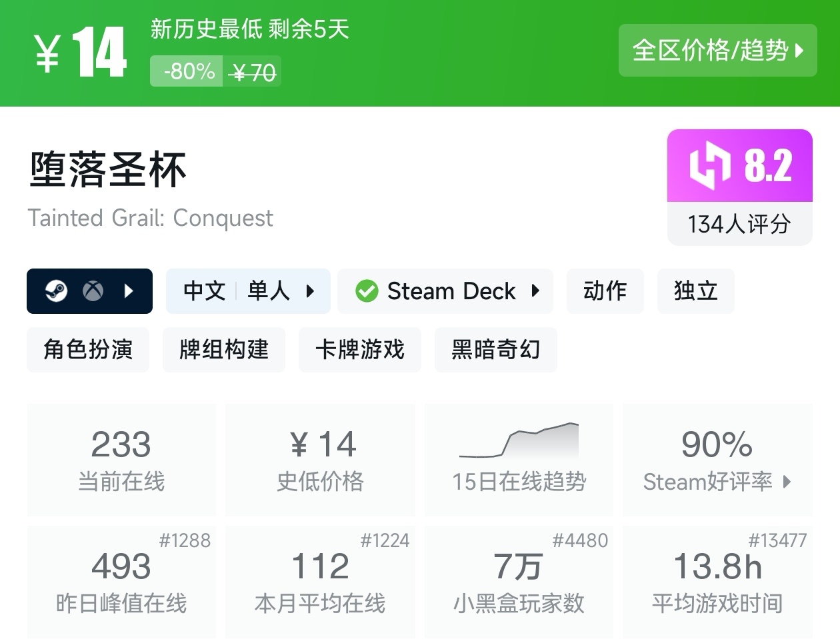Screen dimensions: 840x639
Task: Expand the Steam好评率 arrow
Action: [x=787, y=482]
